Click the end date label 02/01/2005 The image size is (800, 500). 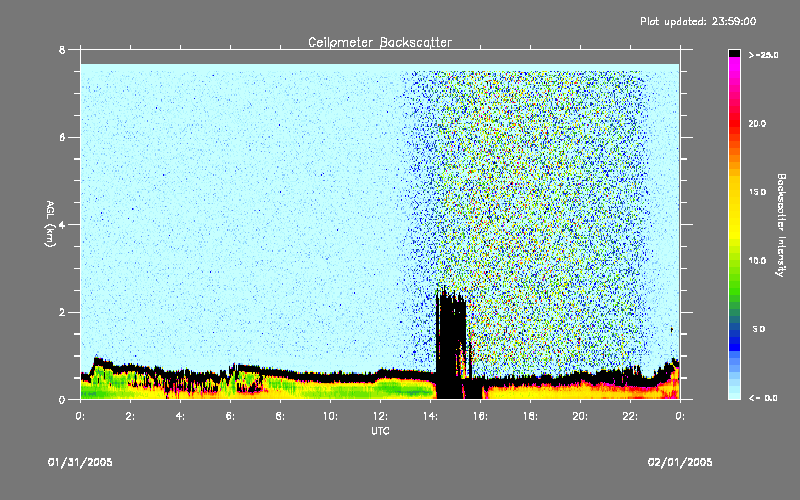(680, 462)
